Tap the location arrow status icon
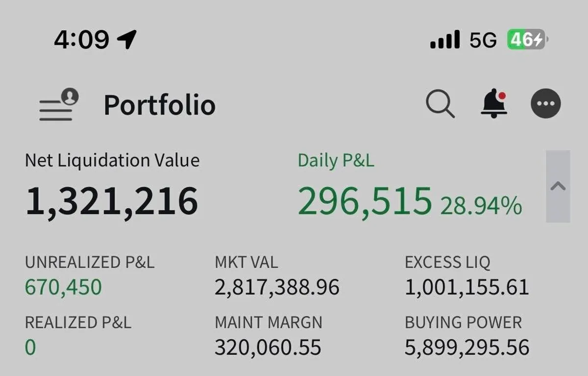The image size is (588, 376). 127,39
